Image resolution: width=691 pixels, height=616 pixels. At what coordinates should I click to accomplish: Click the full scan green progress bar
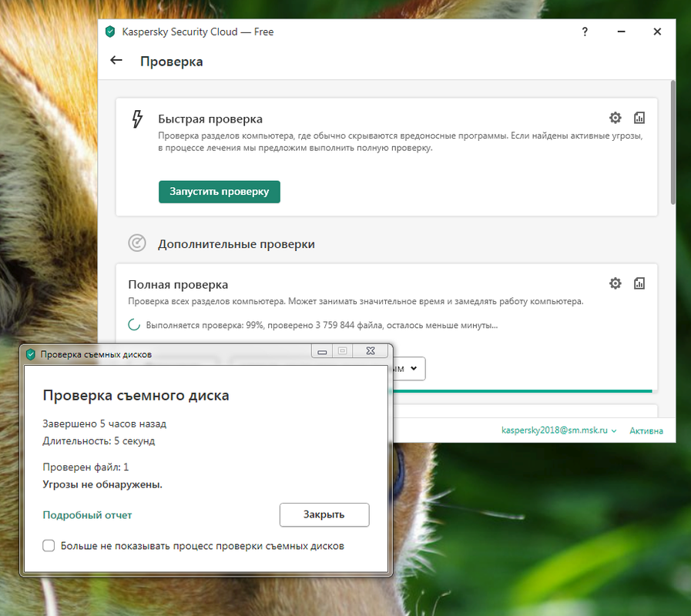tap(522, 391)
